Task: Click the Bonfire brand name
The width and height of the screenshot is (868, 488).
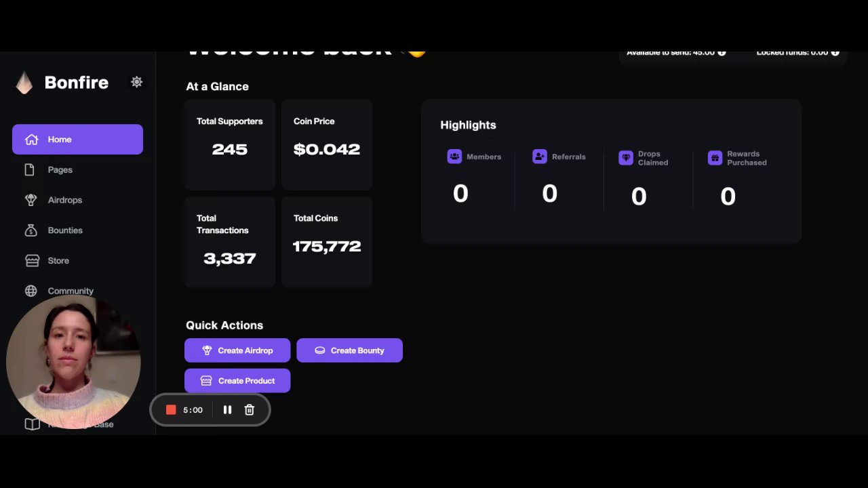Action: click(x=76, y=83)
